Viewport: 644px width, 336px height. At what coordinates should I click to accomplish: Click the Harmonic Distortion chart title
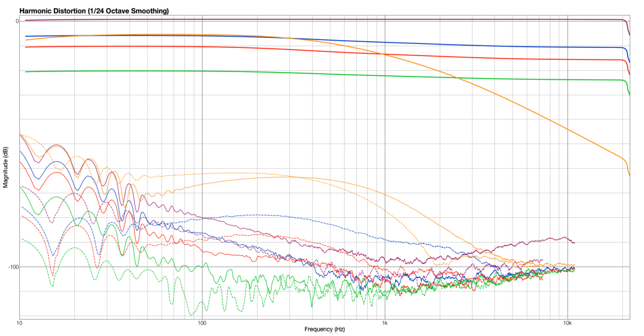point(94,11)
